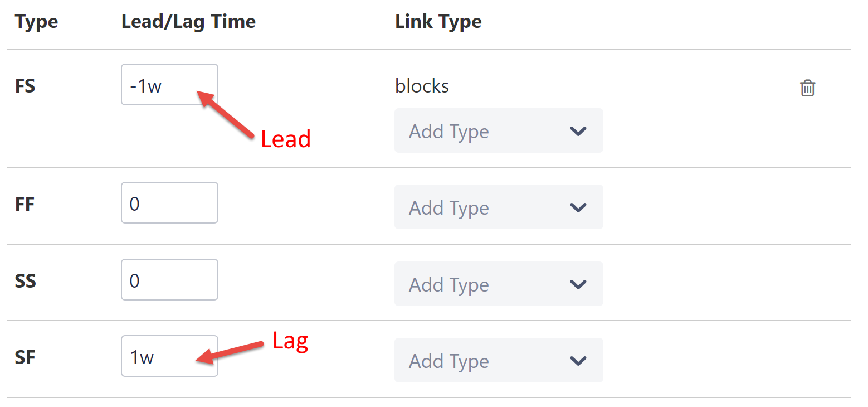Click the chevron on FS row's Add Type

point(578,131)
